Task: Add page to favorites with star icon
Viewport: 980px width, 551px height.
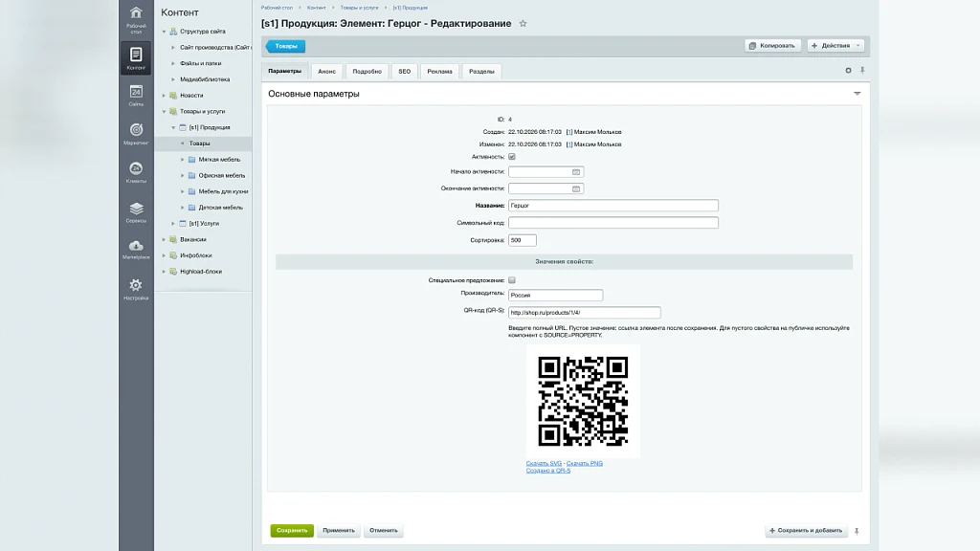Action: (x=523, y=24)
